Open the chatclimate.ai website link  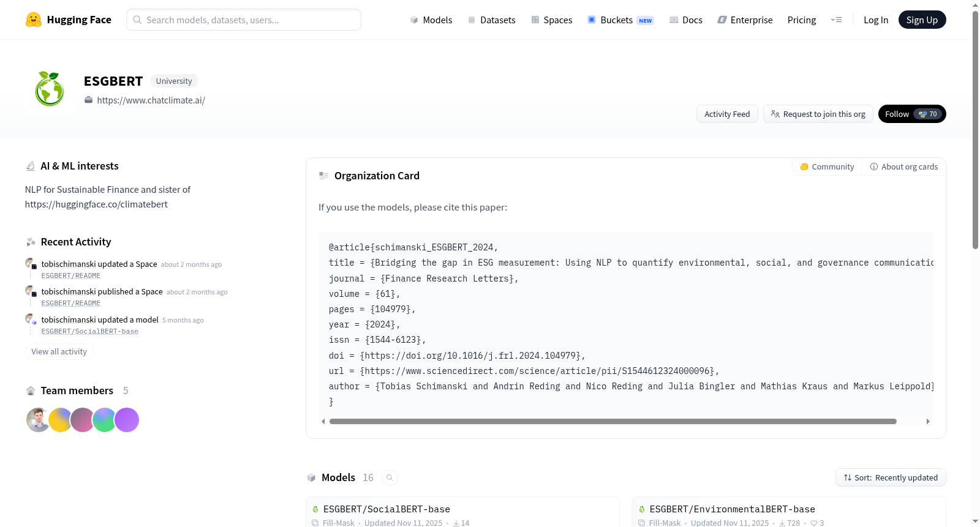(x=151, y=100)
